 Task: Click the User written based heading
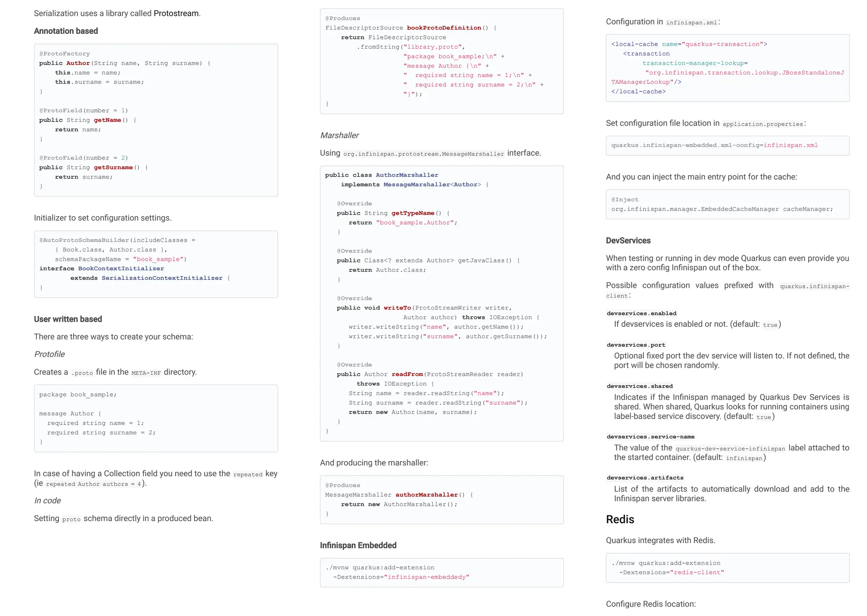click(68, 319)
